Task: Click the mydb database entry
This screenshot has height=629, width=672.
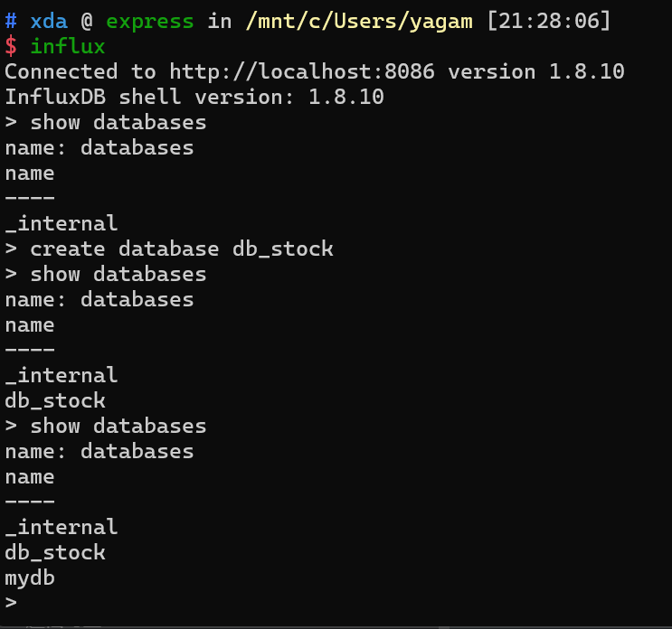Action: (x=30, y=577)
